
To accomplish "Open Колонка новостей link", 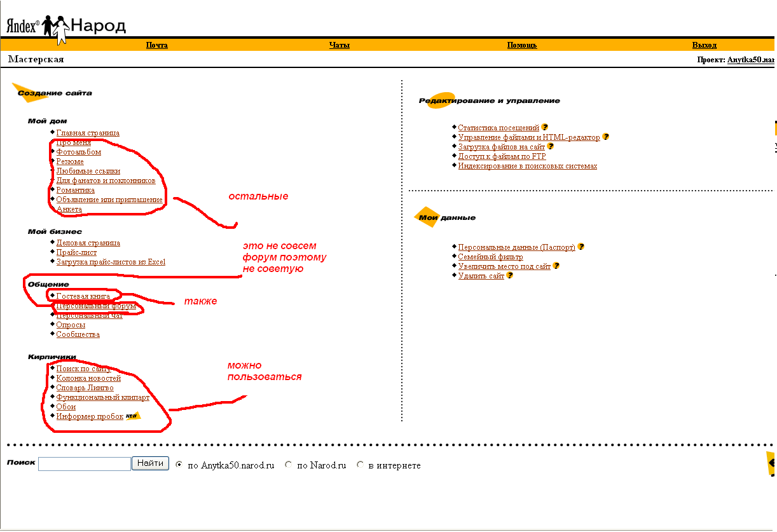I will (x=89, y=378).
